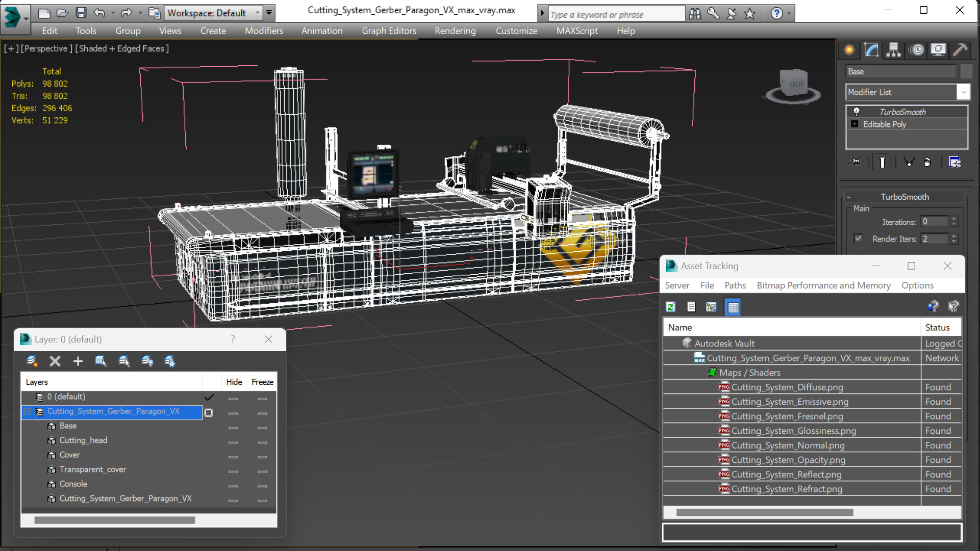Click the Status column header
This screenshot has width=980, height=551.
click(941, 327)
